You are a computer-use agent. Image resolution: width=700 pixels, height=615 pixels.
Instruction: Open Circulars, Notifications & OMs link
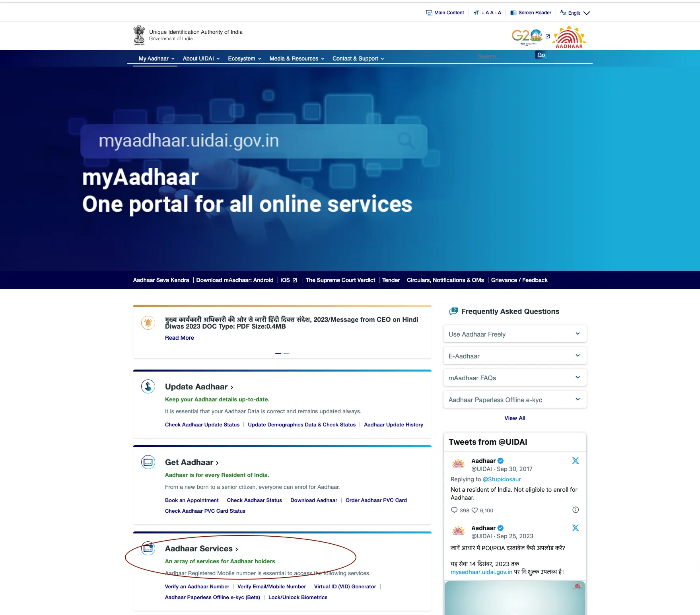tap(445, 280)
